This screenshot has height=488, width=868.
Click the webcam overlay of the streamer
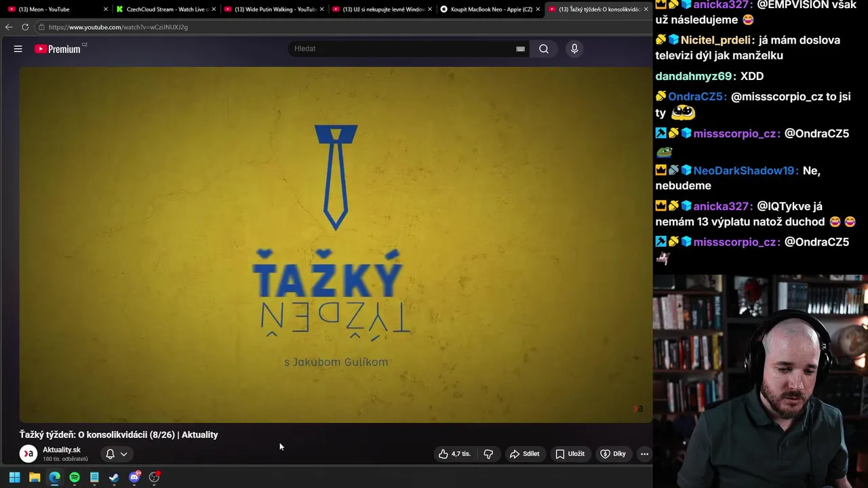[760, 381]
